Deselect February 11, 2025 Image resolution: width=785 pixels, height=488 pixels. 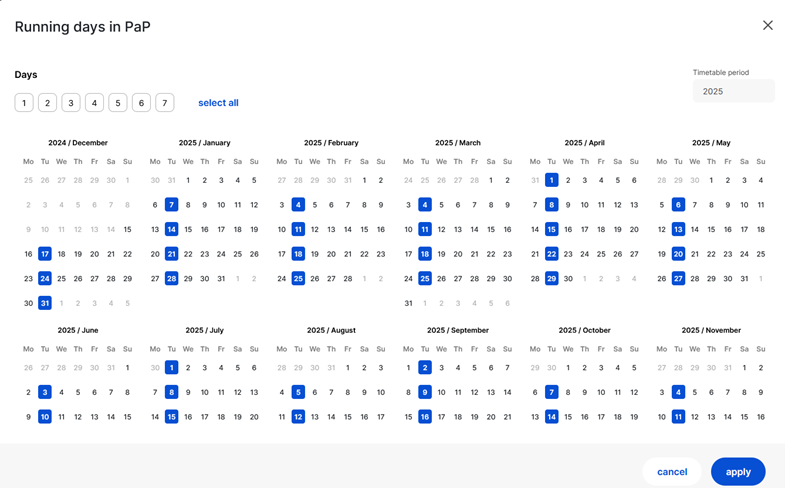coord(298,229)
